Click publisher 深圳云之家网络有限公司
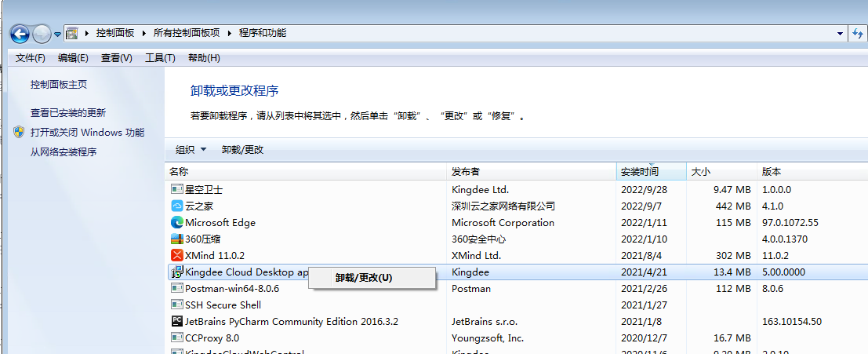868x354 pixels. 503,206
